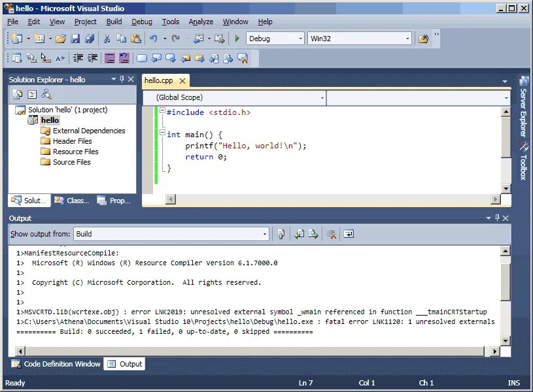533x392 pixels.
Task: Click the code editor vertical scrollbar down arrow
Action: [506, 189]
